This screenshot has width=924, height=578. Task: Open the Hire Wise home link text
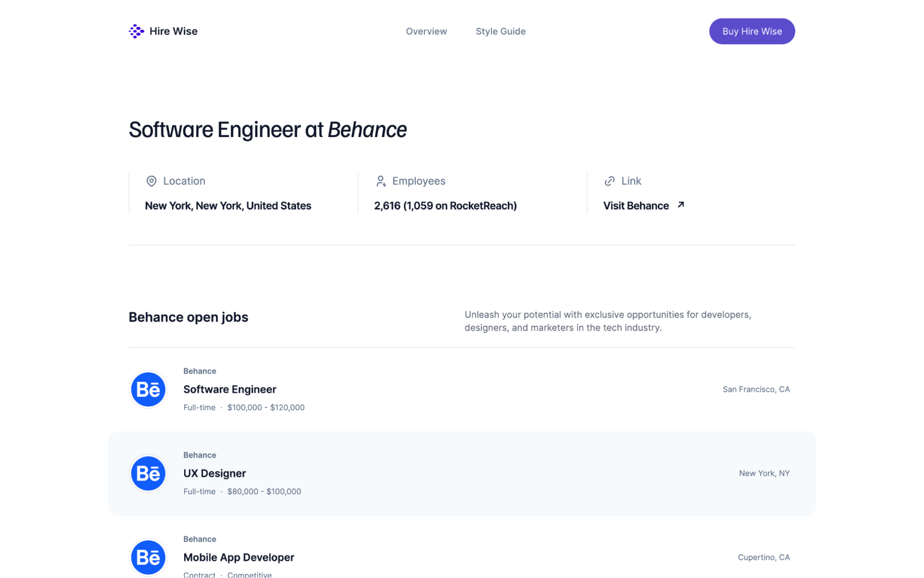(x=173, y=31)
